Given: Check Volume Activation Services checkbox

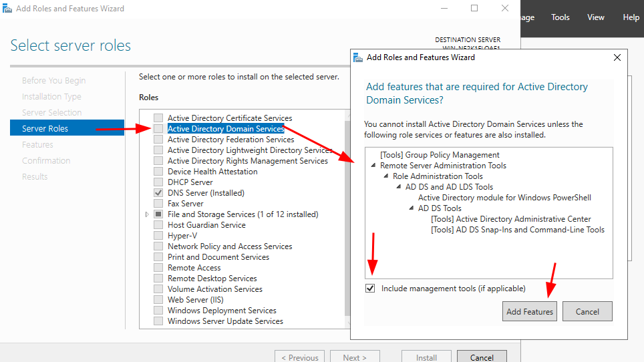Looking at the screenshot, I should pyautogui.click(x=158, y=289).
